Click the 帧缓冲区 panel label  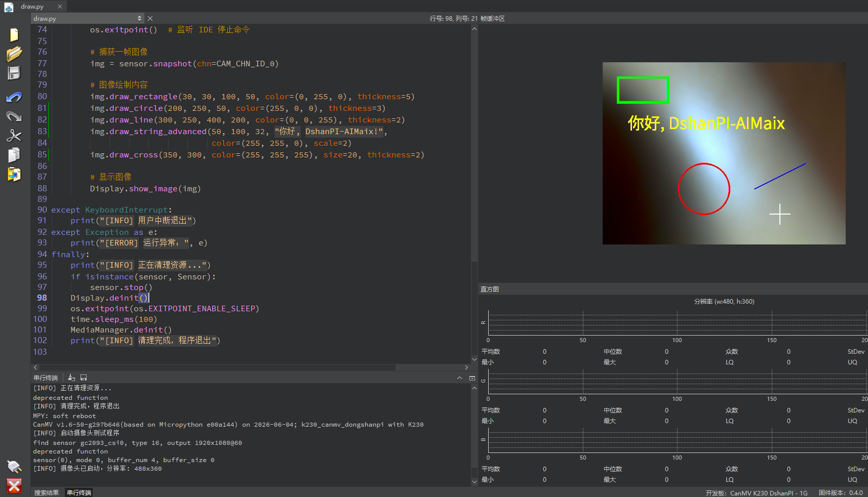(493, 18)
